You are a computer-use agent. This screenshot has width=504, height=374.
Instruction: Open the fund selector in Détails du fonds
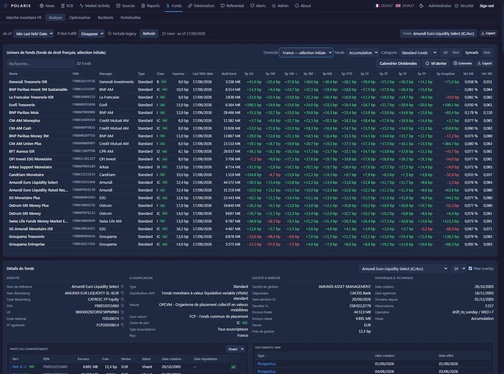[x=404, y=269]
